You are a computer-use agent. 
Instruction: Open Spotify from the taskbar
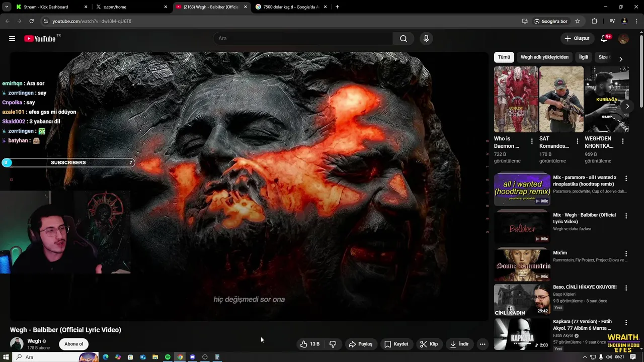click(168, 357)
